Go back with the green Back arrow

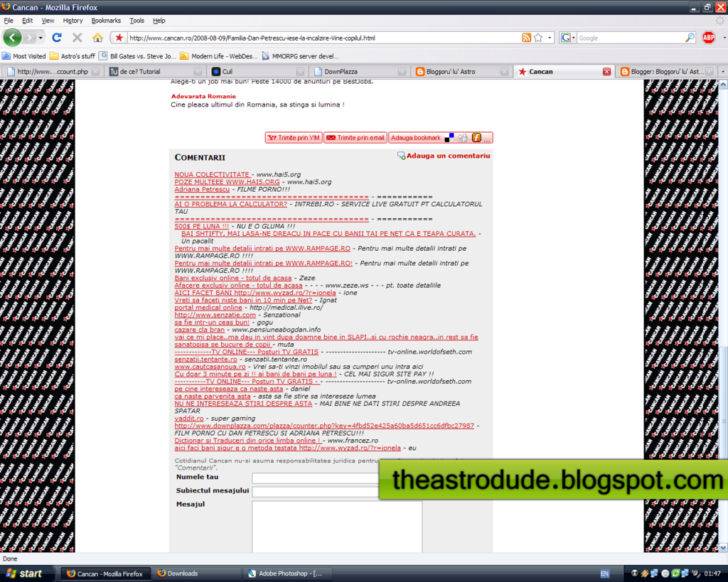[x=13, y=38]
